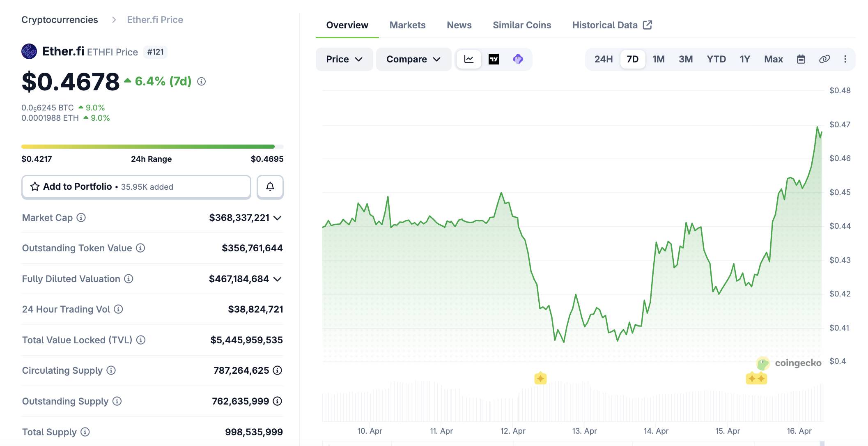The height and width of the screenshot is (446, 868).
Task: Open the Price dropdown
Action: [x=344, y=59]
